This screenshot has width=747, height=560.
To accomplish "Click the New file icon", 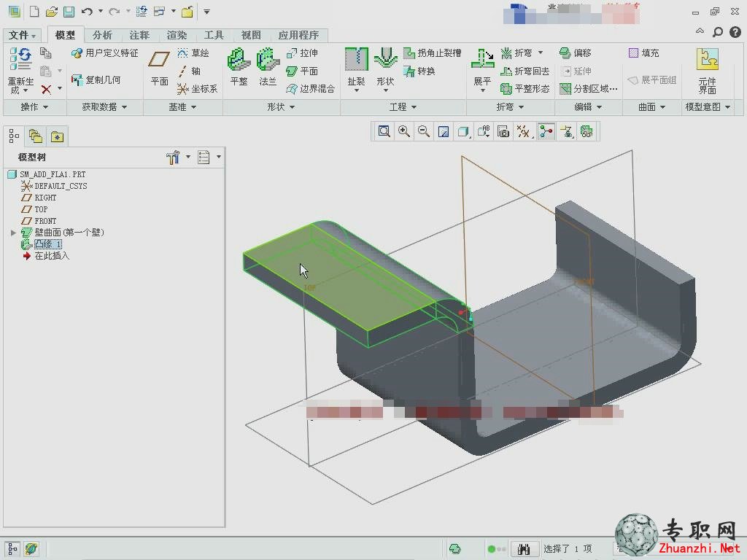I will (x=34, y=12).
